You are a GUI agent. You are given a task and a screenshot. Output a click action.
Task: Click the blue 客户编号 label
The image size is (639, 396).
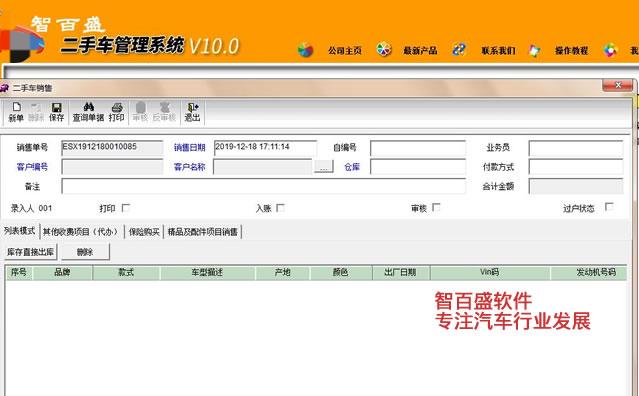(x=32, y=167)
